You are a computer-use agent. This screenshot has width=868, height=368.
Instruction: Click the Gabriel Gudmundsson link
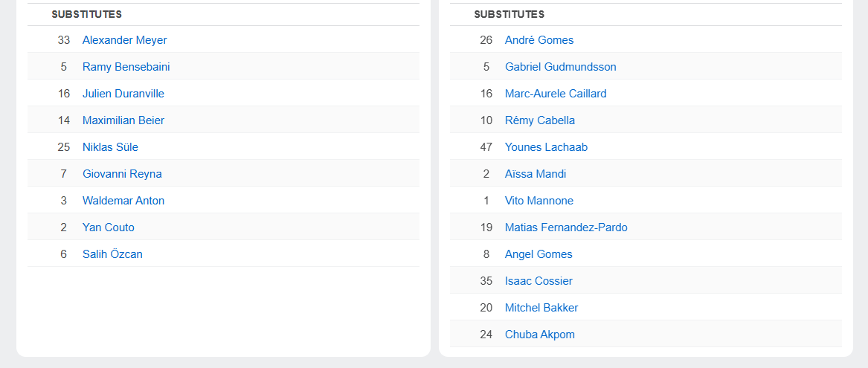[560, 67]
